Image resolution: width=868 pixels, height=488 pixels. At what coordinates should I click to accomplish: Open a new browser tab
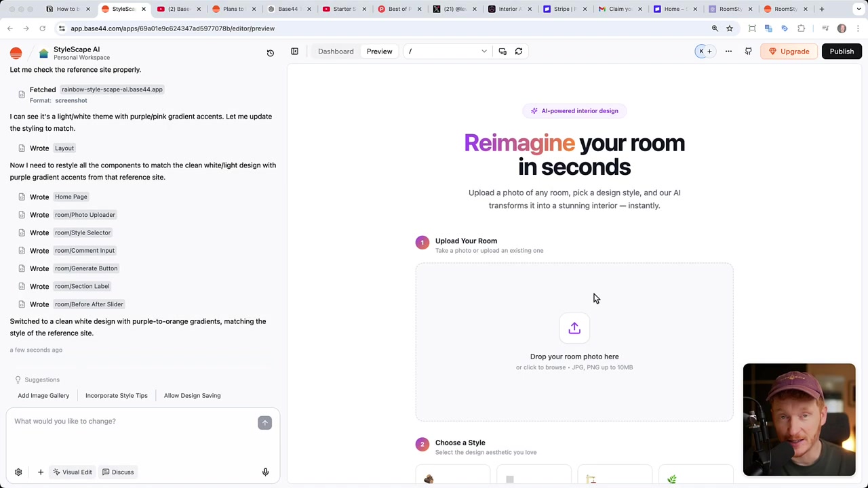(x=821, y=9)
